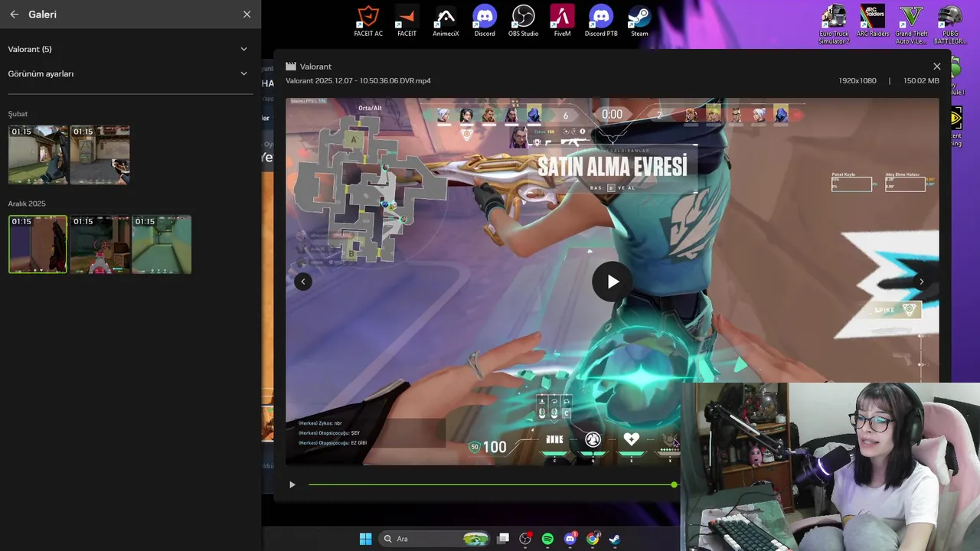Open PUBG Battlegrounds desktop shortcut

(950, 24)
